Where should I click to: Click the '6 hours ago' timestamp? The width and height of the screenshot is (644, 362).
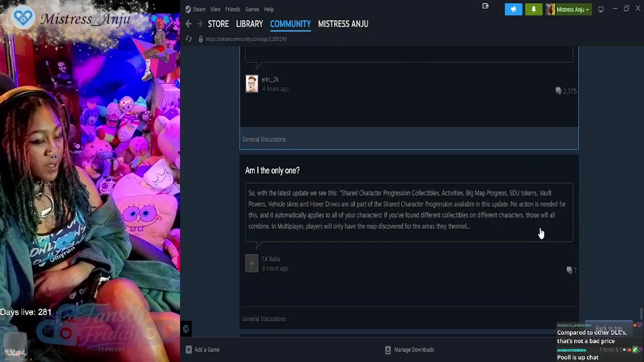(275, 268)
